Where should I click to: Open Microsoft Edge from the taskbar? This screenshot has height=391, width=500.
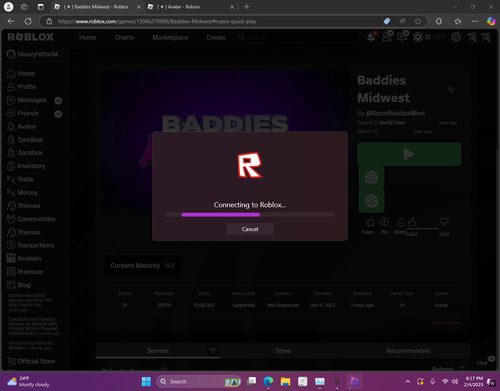[268, 381]
